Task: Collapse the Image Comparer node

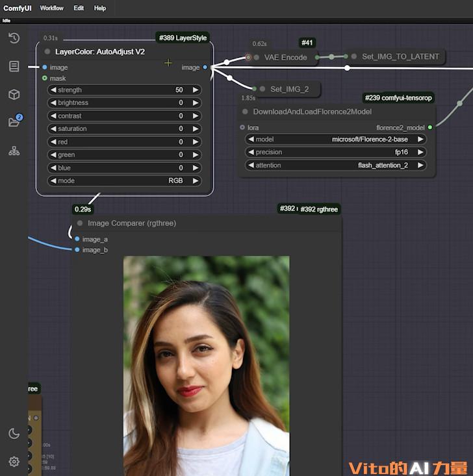Action: (80, 223)
